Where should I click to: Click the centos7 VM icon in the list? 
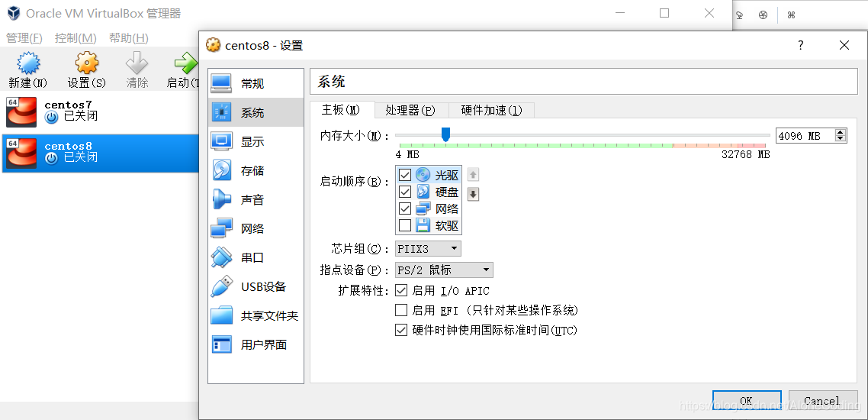21,112
